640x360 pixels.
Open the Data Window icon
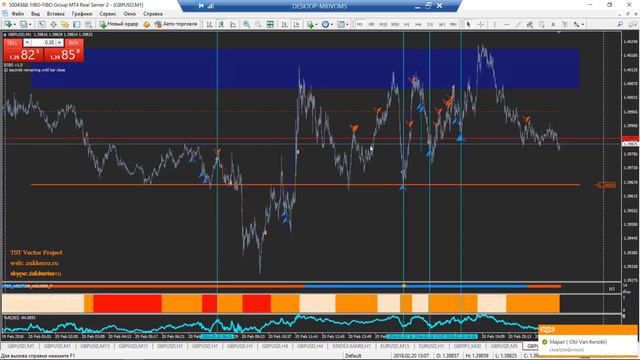coord(53,24)
